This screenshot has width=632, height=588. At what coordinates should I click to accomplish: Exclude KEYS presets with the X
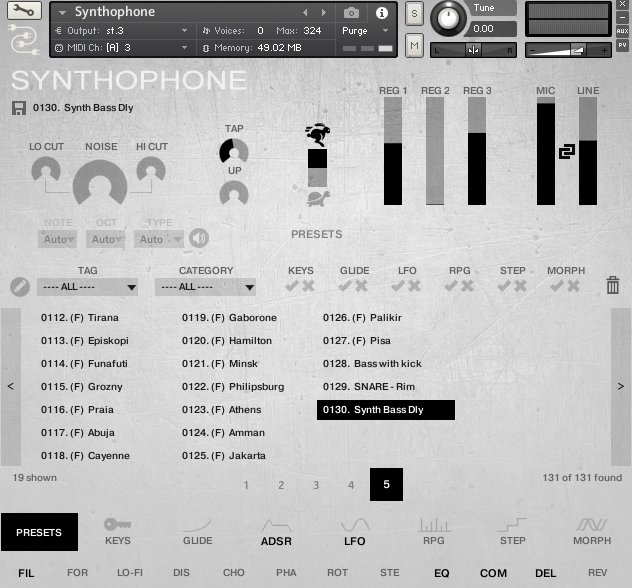click(x=308, y=286)
